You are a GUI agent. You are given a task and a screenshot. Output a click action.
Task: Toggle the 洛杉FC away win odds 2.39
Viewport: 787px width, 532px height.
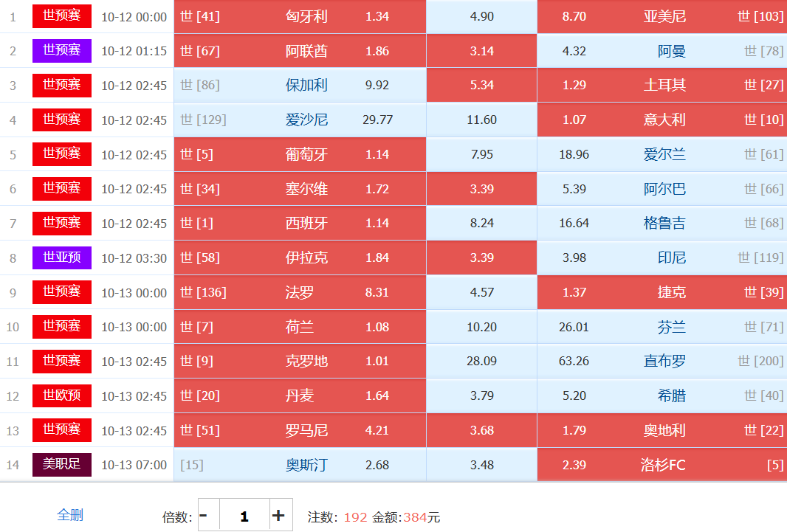574,465
